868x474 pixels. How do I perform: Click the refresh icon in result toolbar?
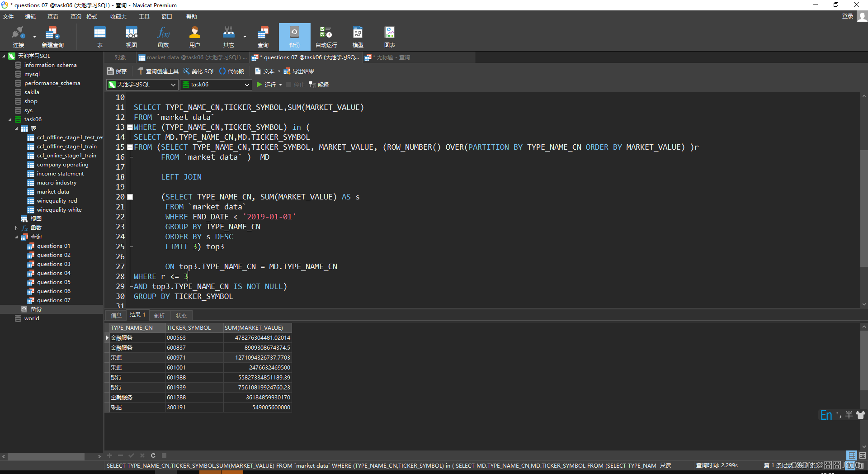coord(153,455)
